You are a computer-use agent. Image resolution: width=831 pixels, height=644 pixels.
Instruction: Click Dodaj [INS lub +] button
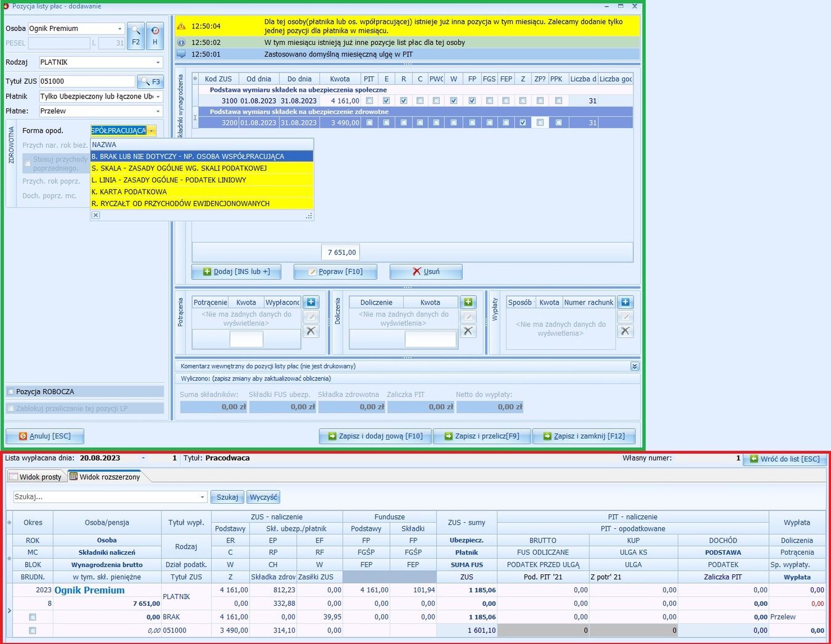[x=236, y=272]
